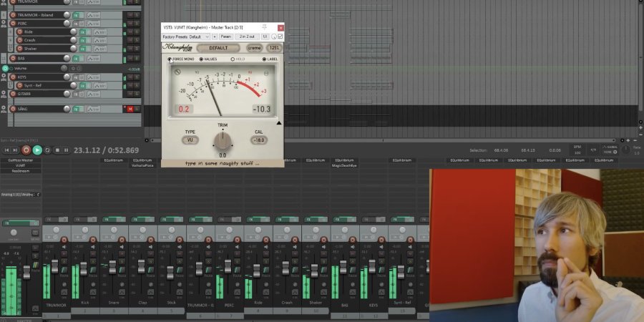
Task: Click the TRIM knob in VUMT
Action: (223, 141)
